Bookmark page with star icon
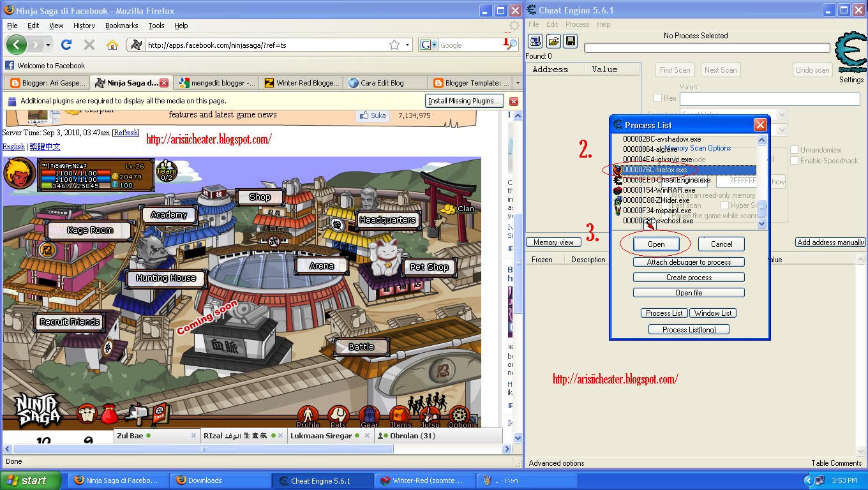 394,45
